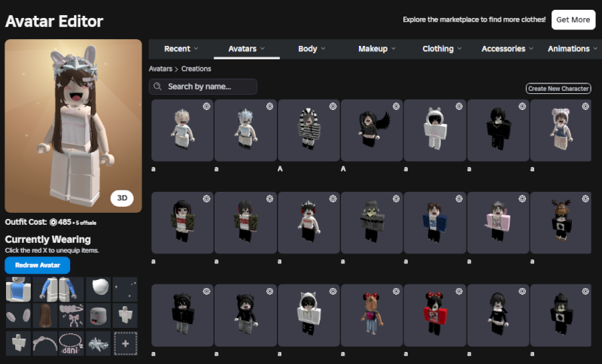Open the Accessories dropdown menu
This screenshot has height=364, width=602.
[507, 49]
